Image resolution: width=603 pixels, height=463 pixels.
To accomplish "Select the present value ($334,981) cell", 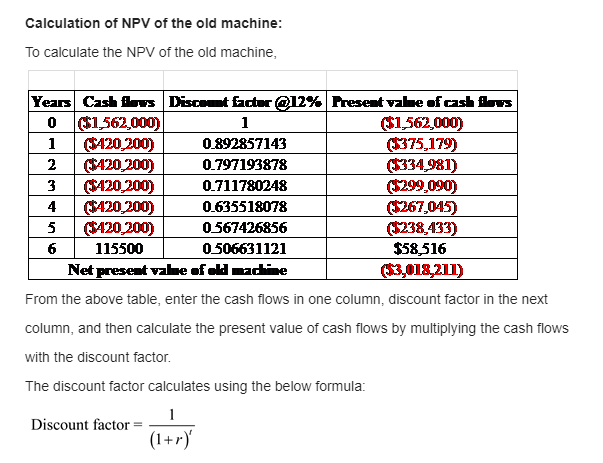I will coord(421,165).
